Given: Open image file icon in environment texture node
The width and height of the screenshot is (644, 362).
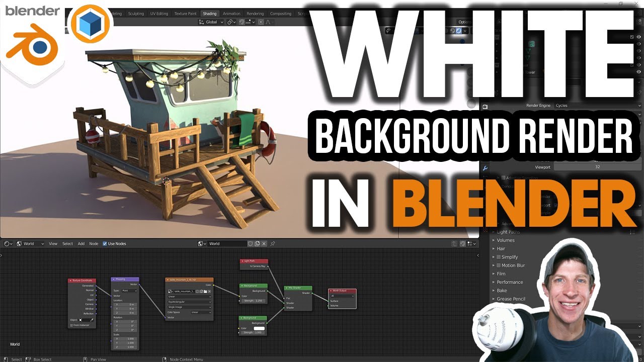Looking at the screenshot, I should tap(204, 291).
